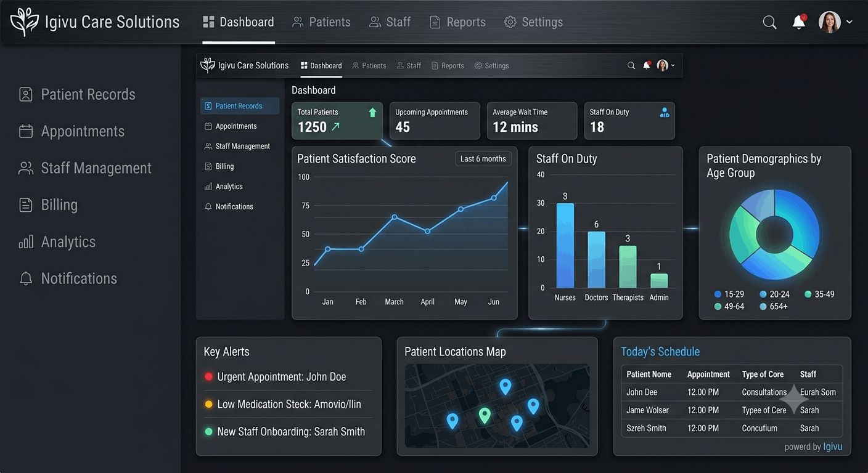Click the blue Nurses bar in the Staff On Duty chart
This screenshot has height=473, width=868.
coord(565,246)
